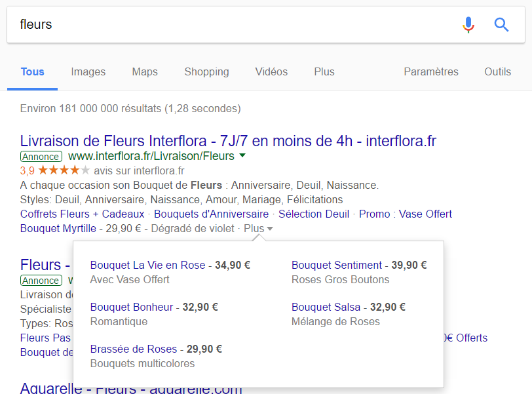The width and height of the screenshot is (532, 394).
Task: Click the 'Bouquets multicolores' description text
Action: tap(143, 364)
